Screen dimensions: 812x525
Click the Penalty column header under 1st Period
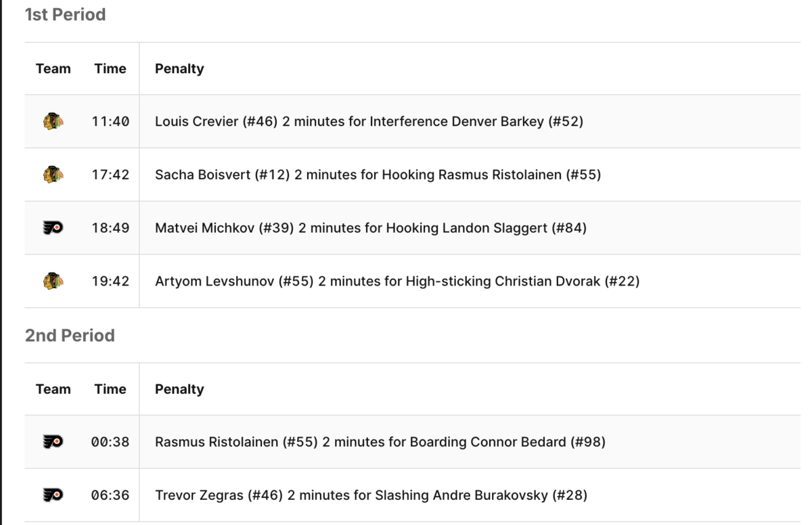pos(179,69)
